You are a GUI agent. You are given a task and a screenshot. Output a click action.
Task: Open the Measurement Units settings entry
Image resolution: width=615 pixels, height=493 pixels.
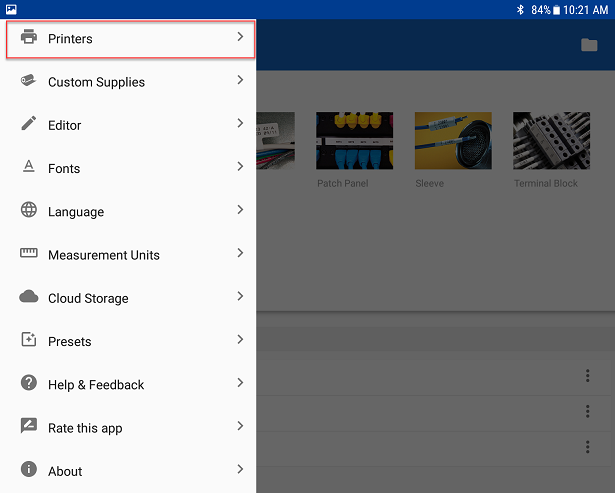pos(104,255)
